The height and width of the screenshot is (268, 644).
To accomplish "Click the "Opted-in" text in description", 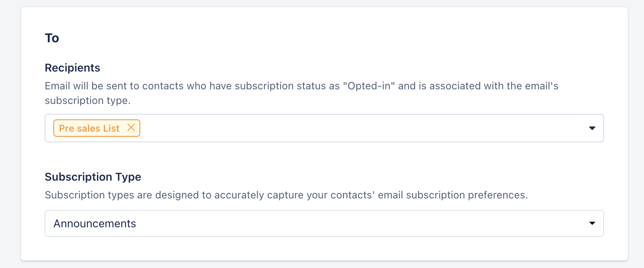I will click(369, 86).
